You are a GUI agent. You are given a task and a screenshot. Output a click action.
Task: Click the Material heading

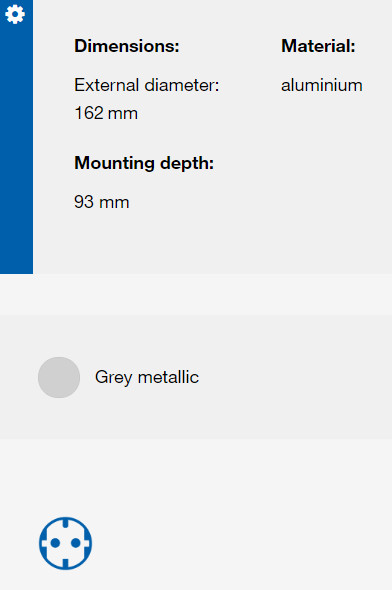318,46
